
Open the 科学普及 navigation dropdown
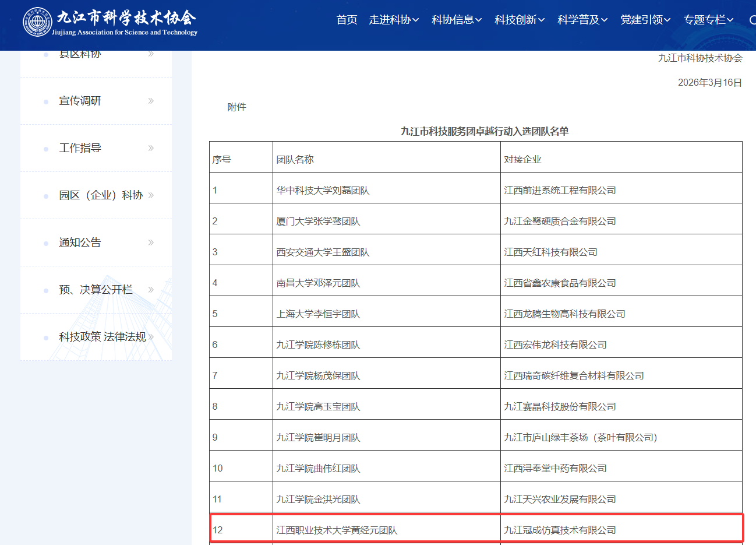[x=582, y=20]
